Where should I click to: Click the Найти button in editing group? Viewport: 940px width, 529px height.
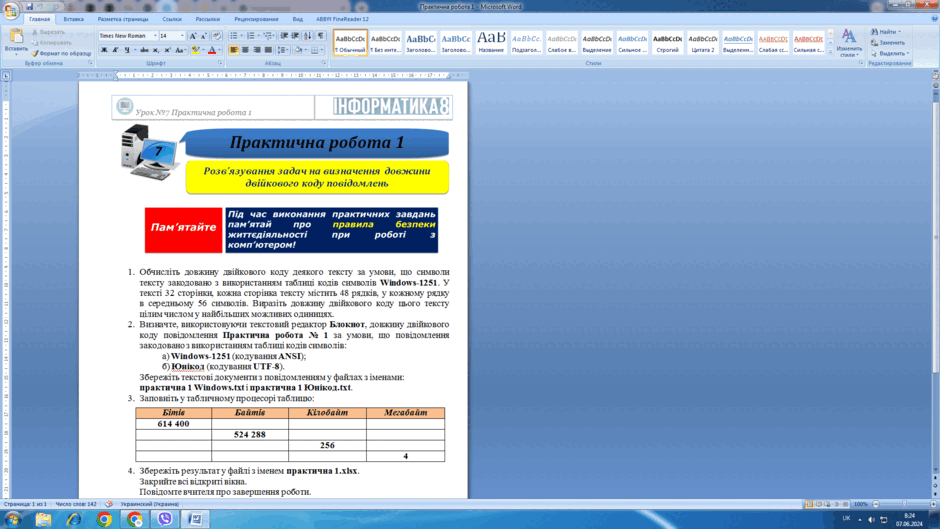[886, 32]
